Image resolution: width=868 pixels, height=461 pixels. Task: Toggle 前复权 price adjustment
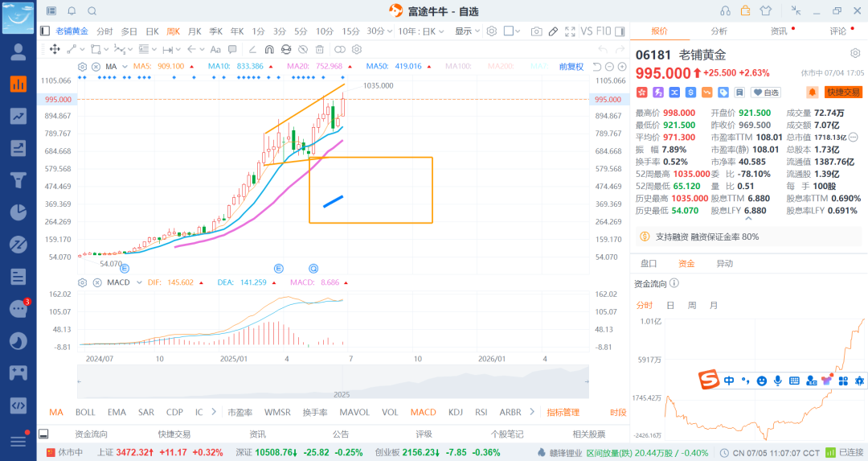[571, 67]
